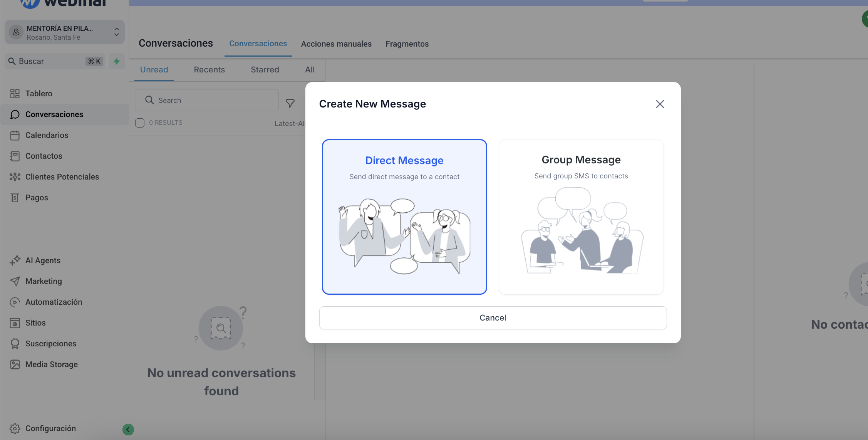This screenshot has height=440, width=868.
Task: Click the conversations Search field
Action: point(207,101)
